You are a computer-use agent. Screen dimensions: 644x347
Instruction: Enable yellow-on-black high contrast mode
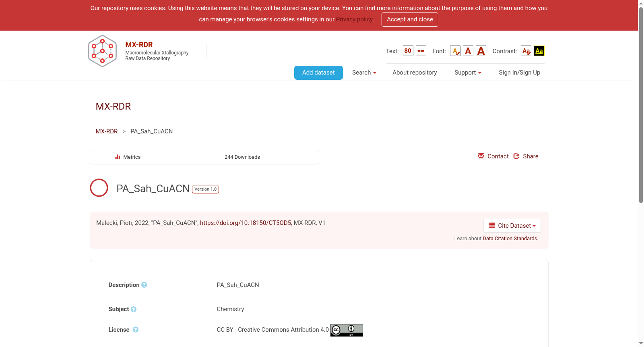coord(539,51)
